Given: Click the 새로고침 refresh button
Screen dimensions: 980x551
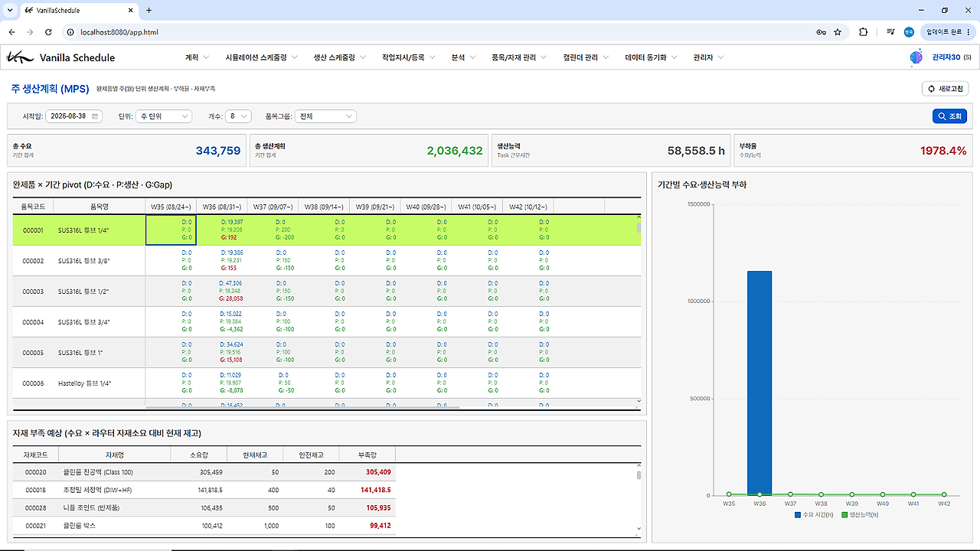Looking at the screenshot, I should (x=946, y=89).
